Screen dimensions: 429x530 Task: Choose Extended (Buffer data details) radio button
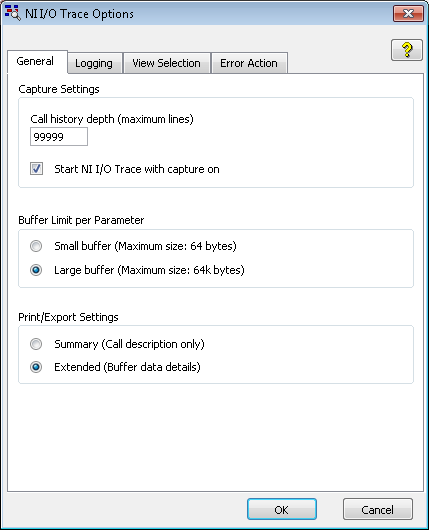36,367
